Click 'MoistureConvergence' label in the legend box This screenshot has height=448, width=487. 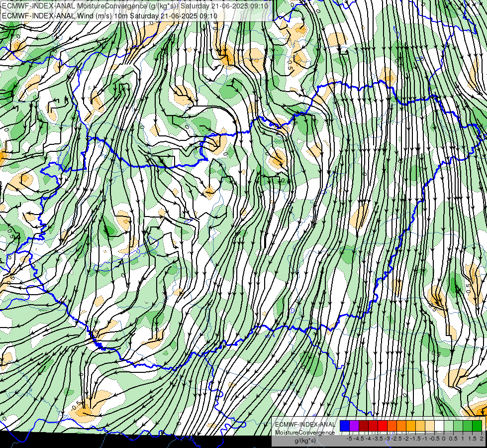pos(305,433)
